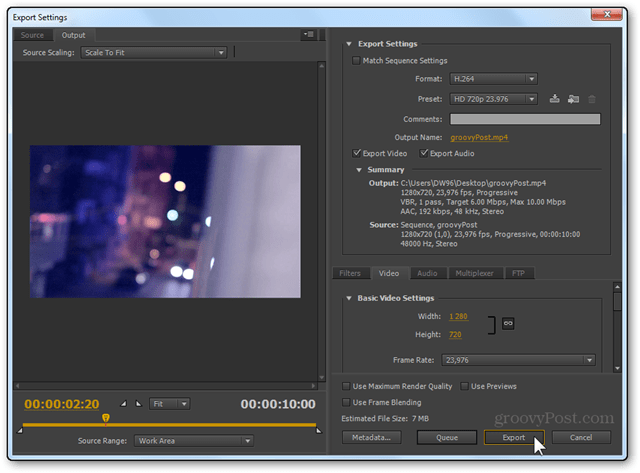Click the duration timecode 00:00:10:00
Image resolution: width=640 pixels, height=473 pixels.
tap(278, 404)
